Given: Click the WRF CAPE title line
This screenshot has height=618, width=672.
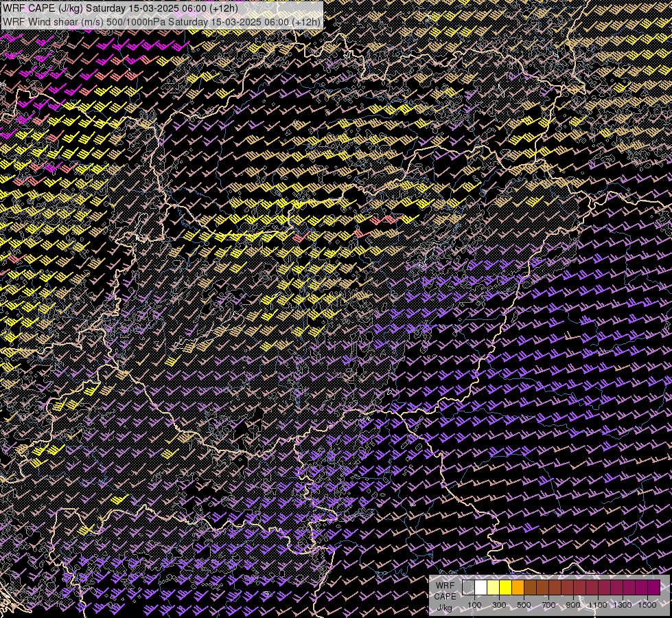Looking at the screenshot, I should click(120, 8).
